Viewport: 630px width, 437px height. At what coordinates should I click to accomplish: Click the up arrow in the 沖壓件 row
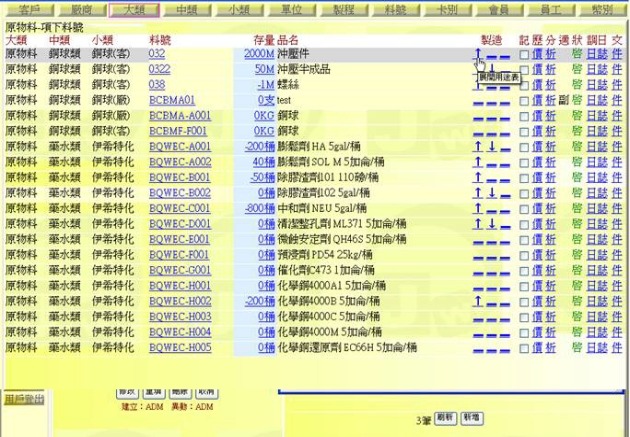coord(478,54)
